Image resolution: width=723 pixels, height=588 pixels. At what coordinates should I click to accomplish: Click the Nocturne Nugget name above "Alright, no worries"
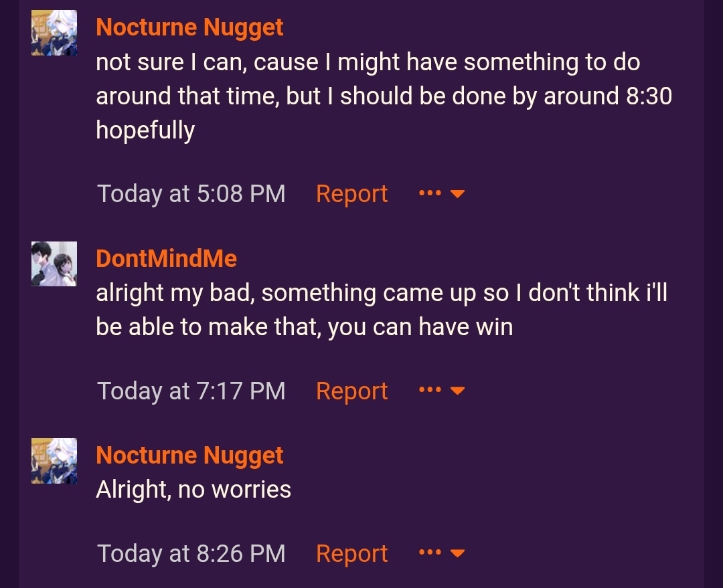coord(189,456)
